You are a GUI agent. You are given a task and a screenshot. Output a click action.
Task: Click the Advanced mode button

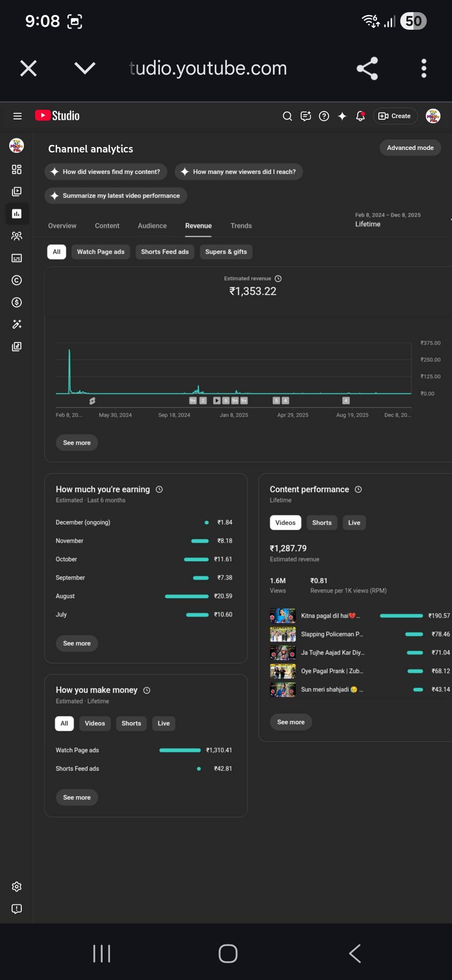click(410, 148)
